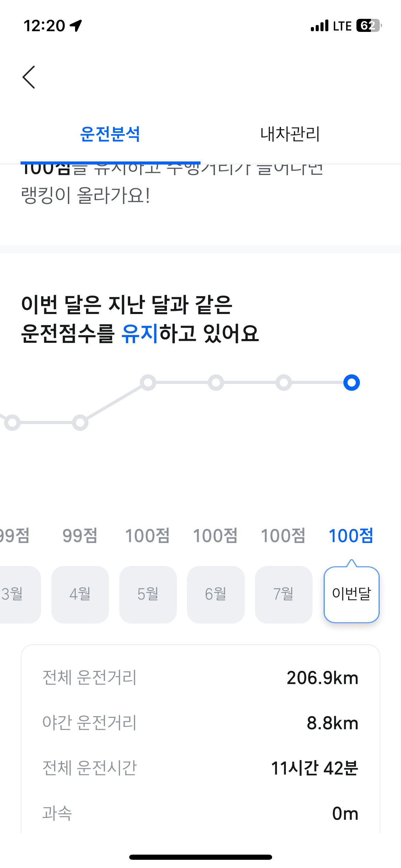The image size is (401, 868).
Task: Tap the 5월 month chip
Action: click(x=148, y=594)
